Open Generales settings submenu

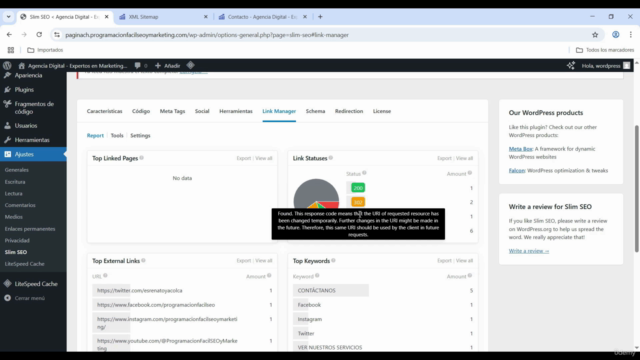[x=17, y=170]
